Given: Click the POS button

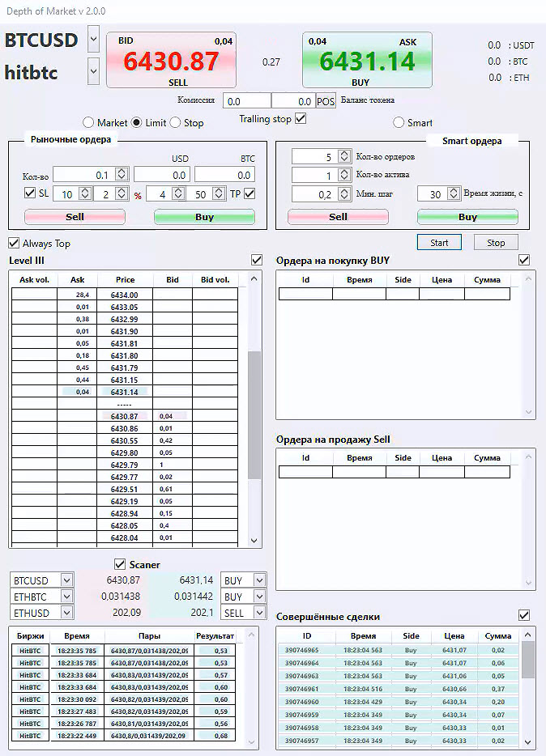Looking at the screenshot, I should 326,101.
